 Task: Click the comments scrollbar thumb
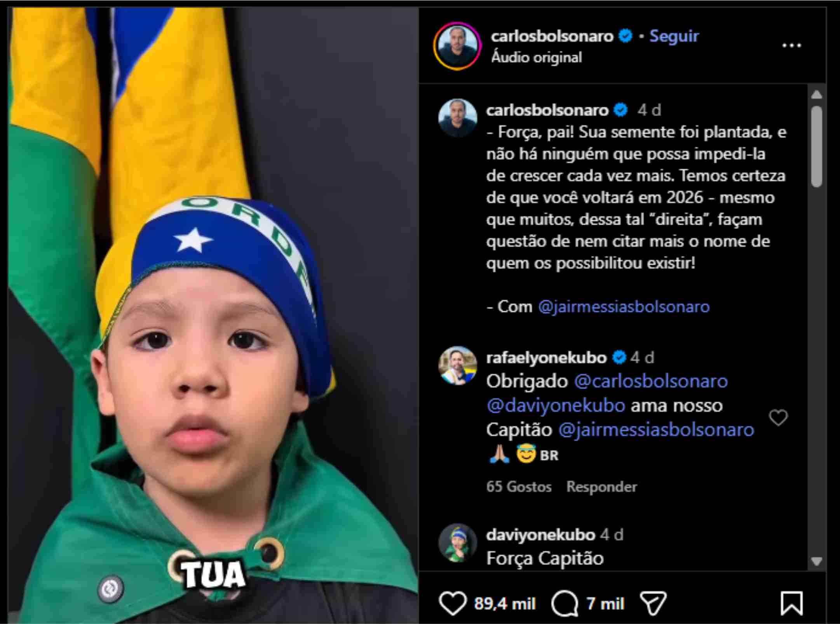817,146
